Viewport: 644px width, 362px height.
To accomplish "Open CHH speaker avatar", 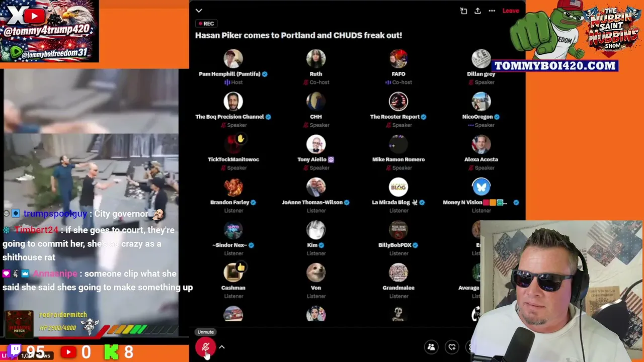I will click(x=316, y=102).
